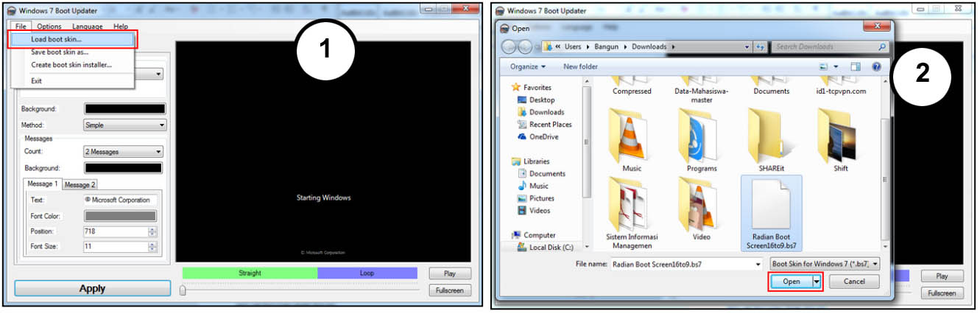Click the Position value field 718
This screenshot has height=314, width=980.
click(x=116, y=231)
